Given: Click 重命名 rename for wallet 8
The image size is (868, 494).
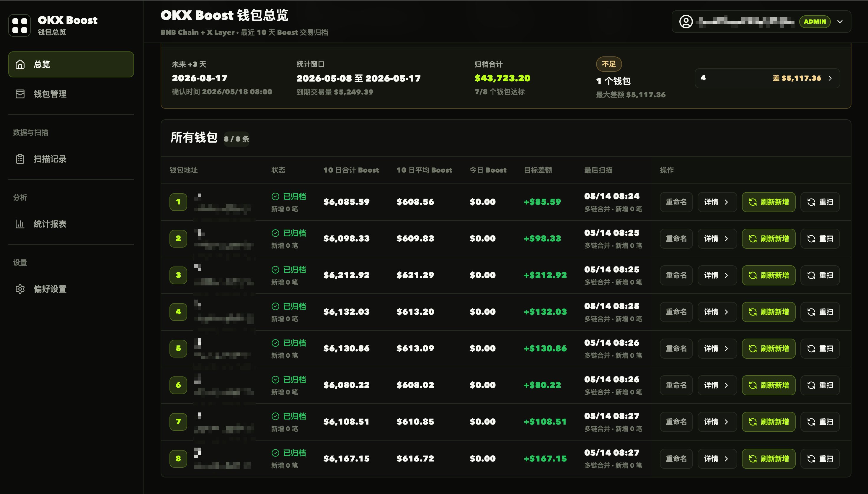Looking at the screenshot, I should pyautogui.click(x=676, y=459).
